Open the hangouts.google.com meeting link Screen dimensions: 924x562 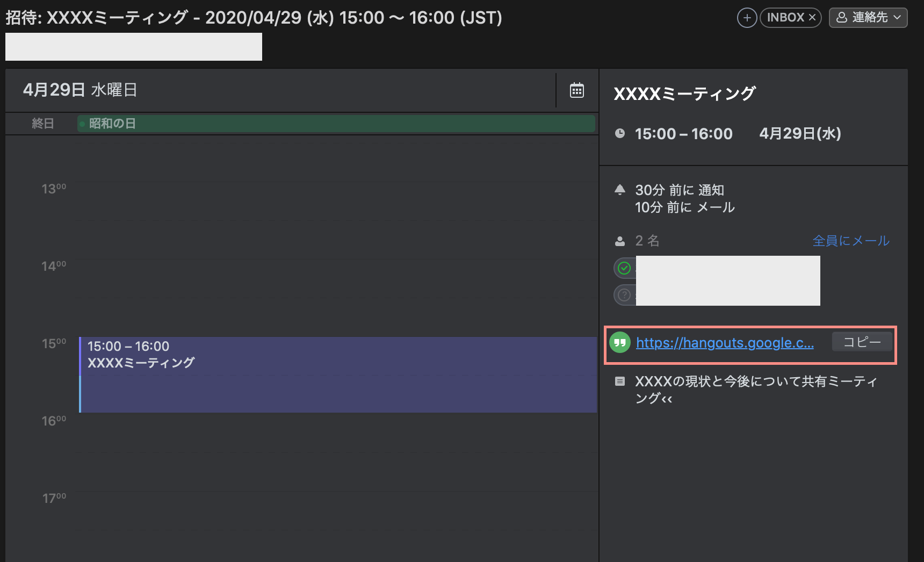click(x=724, y=343)
